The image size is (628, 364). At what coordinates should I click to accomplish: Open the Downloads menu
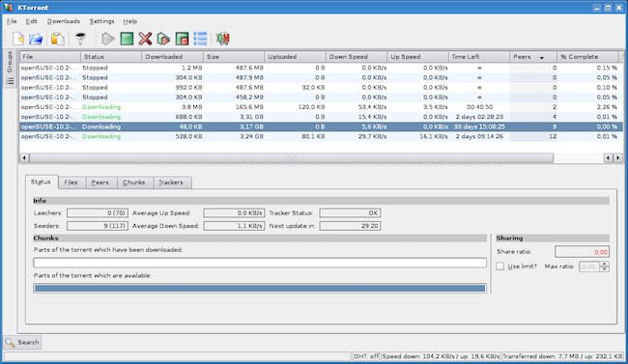63,21
